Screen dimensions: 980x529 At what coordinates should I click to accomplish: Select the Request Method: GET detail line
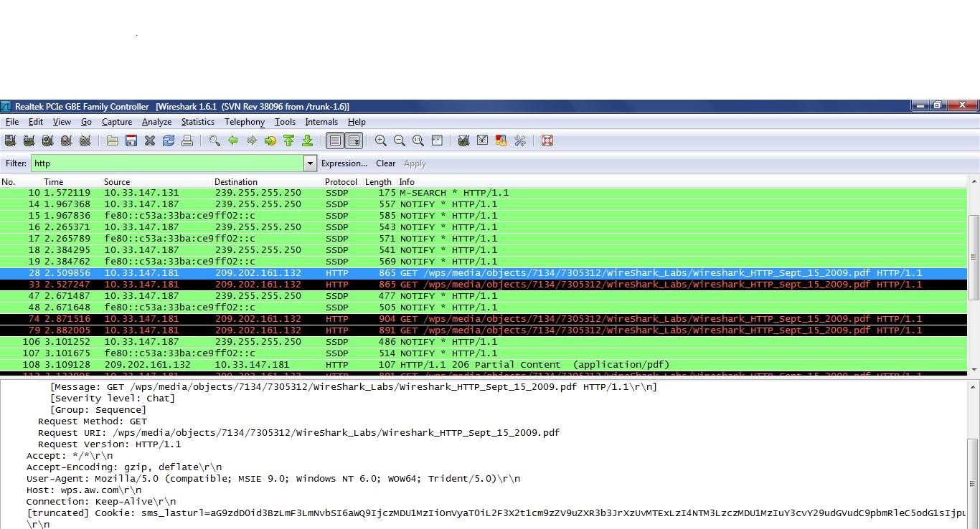pos(93,421)
